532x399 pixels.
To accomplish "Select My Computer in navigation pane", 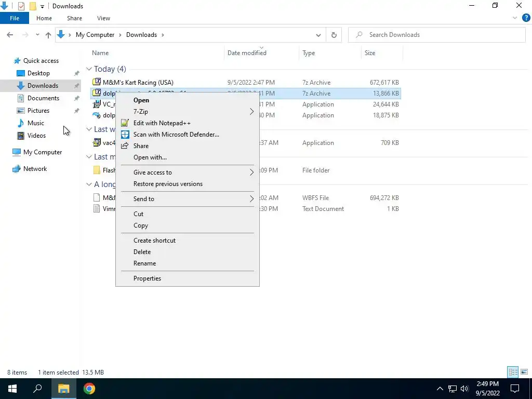I will [43, 152].
